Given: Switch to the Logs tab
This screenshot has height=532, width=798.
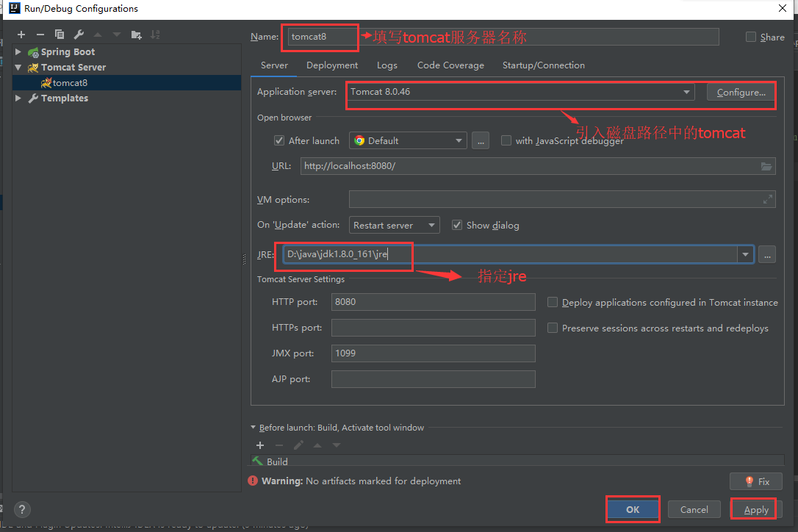Looking at the screenshot, I should click(x=387, y=65).
